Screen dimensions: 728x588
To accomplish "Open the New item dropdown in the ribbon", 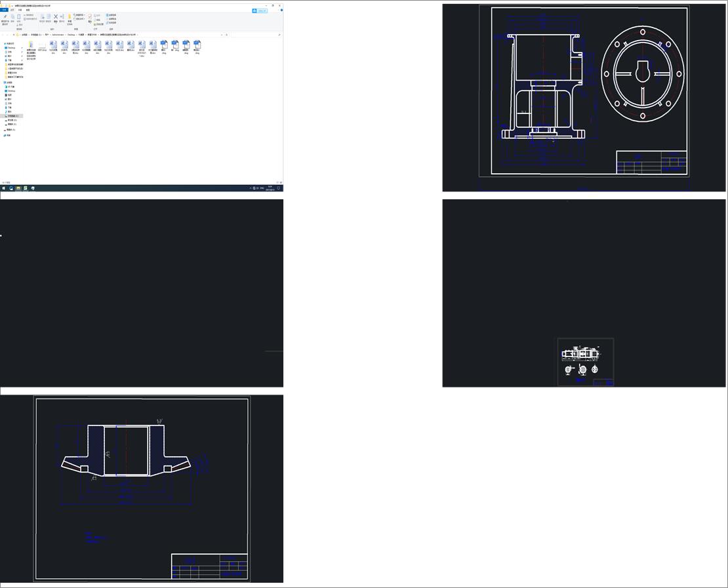I will [79, 15].
